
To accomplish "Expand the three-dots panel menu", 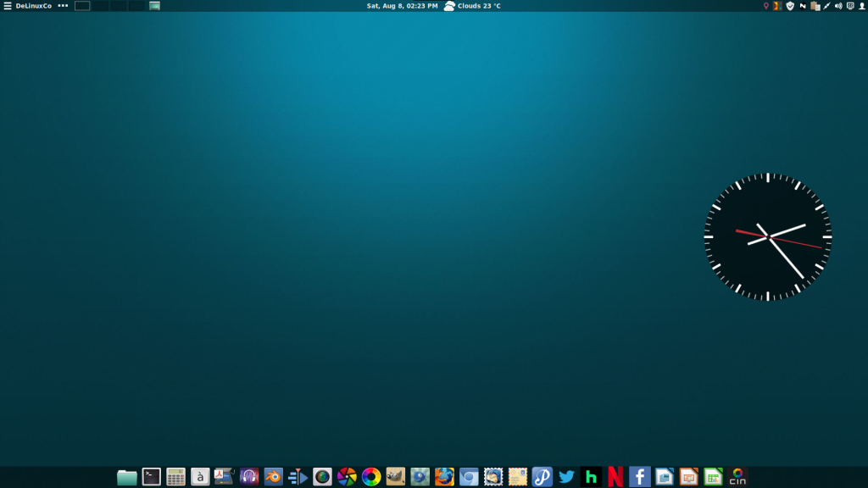I will 63,6.
